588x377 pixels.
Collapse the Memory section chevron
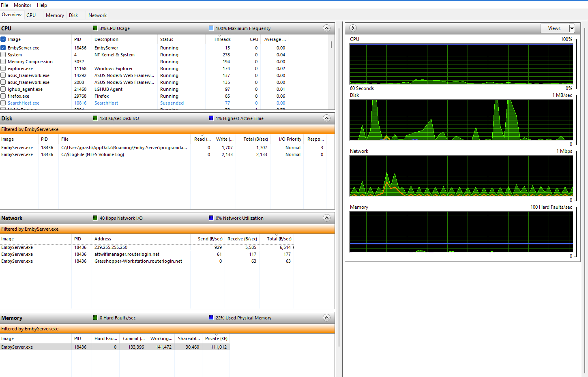tap(326, 317)
